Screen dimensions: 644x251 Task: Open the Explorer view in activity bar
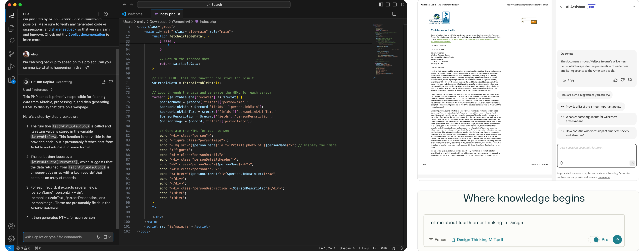[x=11, y=28]
